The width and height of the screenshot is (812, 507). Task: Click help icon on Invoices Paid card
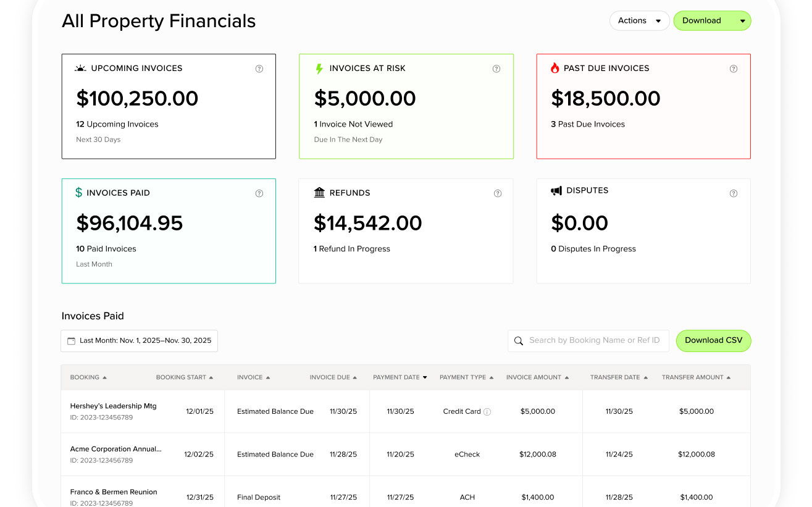[x=259, y=193]
